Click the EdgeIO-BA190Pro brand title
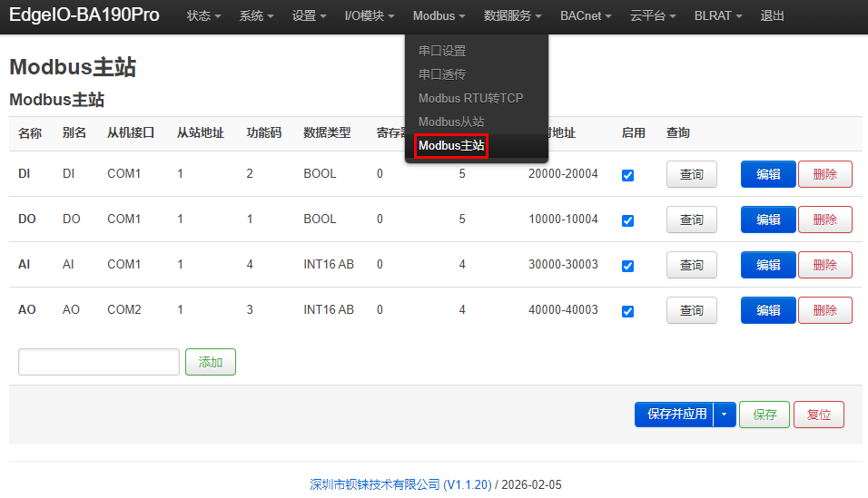This screenshot has height=498, width=868. 84,15
